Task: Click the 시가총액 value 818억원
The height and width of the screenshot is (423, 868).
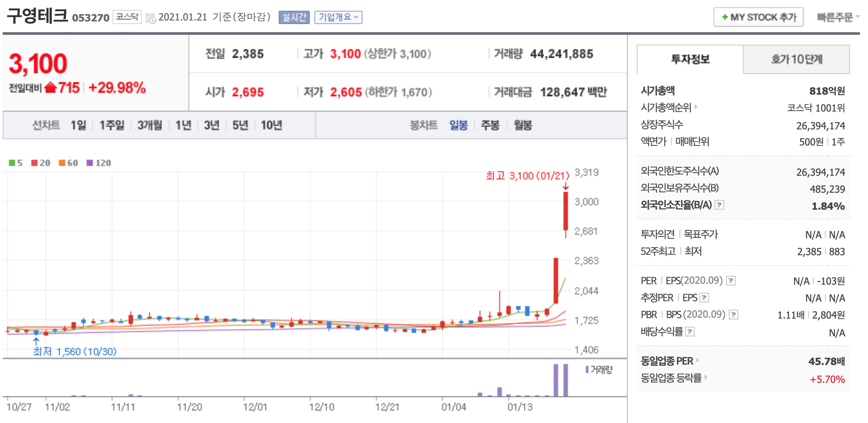Action: pyautogui.click(x=827, y=91)
